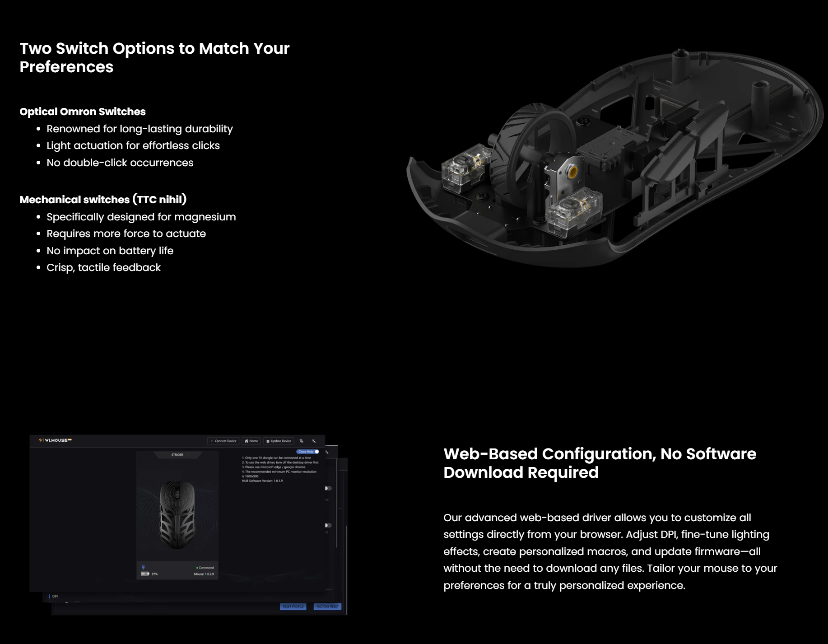This screenshot has width=828, height=644.
Task: Click the Update Device button
Action: tap(279, 441)
